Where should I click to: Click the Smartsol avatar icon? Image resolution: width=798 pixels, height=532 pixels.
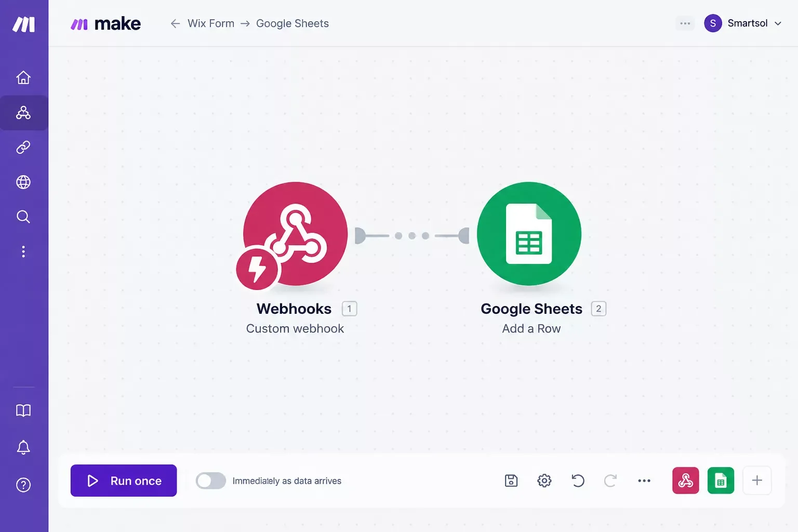coord(713,23)
